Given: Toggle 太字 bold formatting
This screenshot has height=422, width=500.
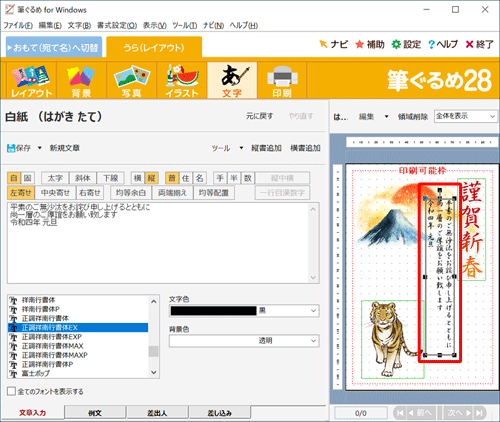Looking at the screenshot, I should [55, 178].
